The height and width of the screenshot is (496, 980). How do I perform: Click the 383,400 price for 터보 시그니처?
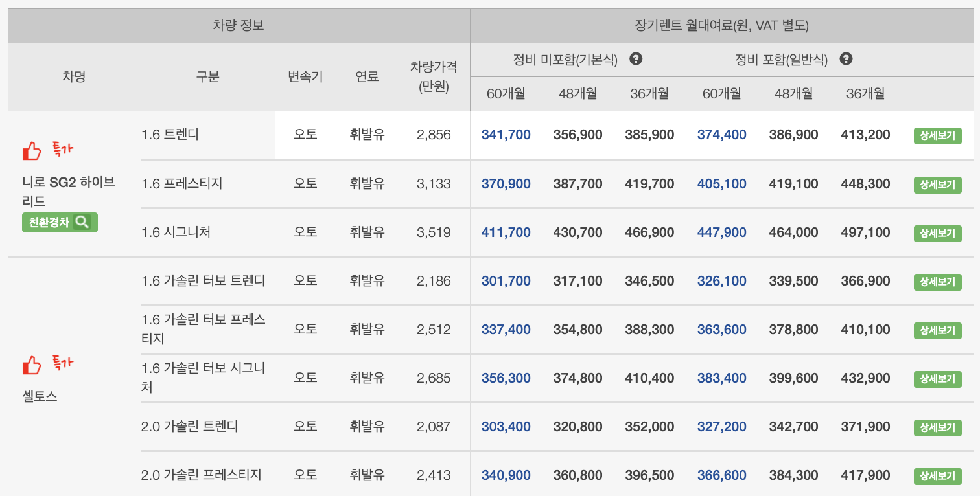pos(721,378)
